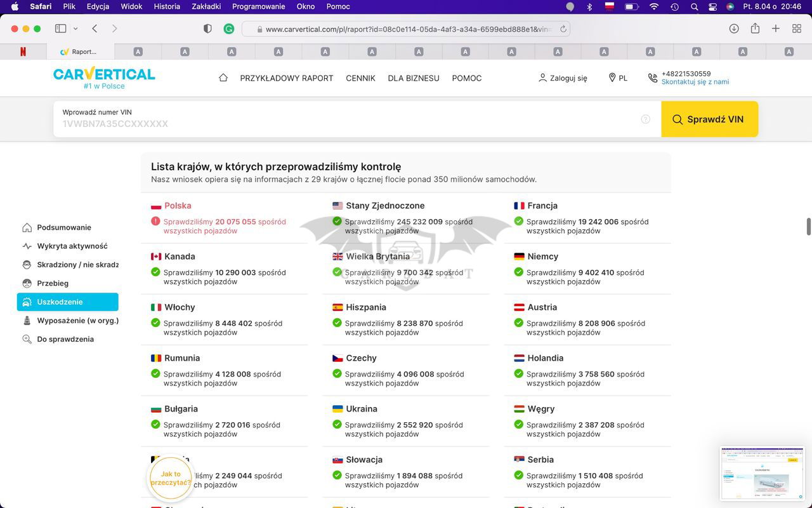Open the PL country selector
812x508 pixels.
(x=617, y=78)
